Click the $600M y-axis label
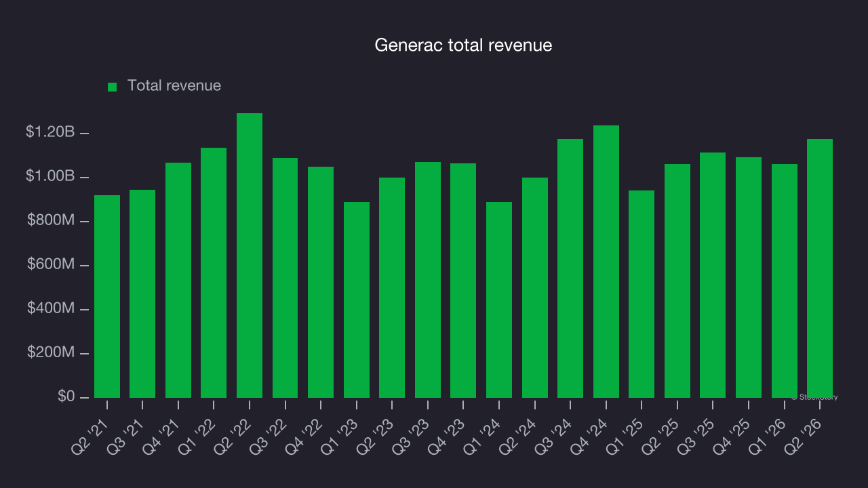 point(51,264)
